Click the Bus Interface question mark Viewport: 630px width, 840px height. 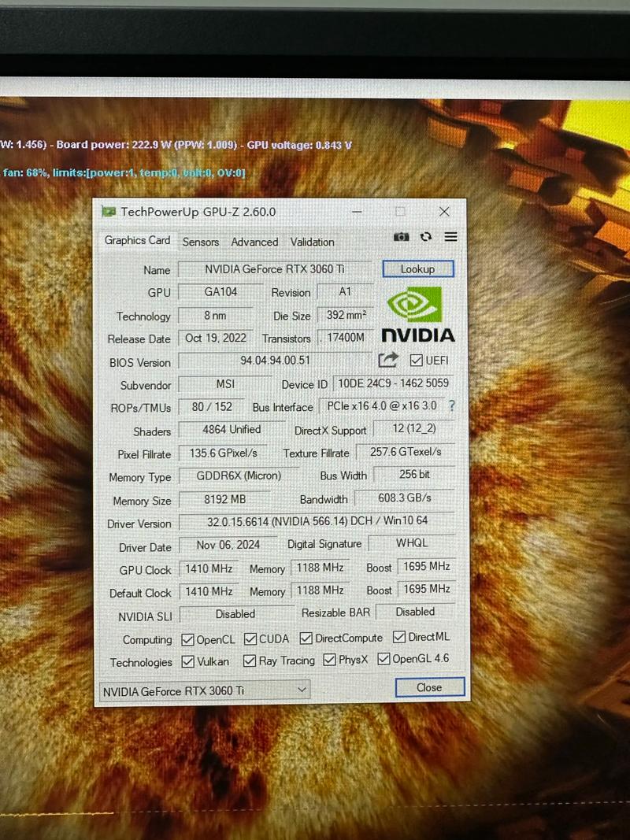click(451, 406)
